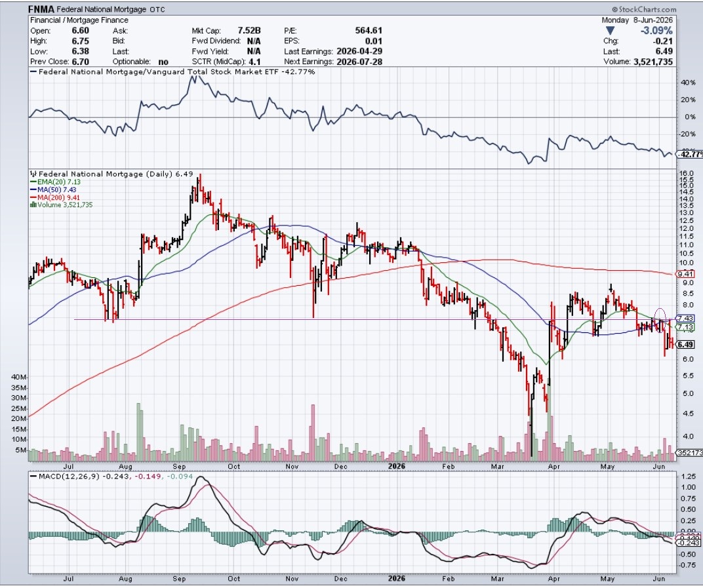Image resolution: width=703 pixels, height=588 pixels.
Task: Click the red 9.41 price tag on right axis
Action: tap(685, 274)
